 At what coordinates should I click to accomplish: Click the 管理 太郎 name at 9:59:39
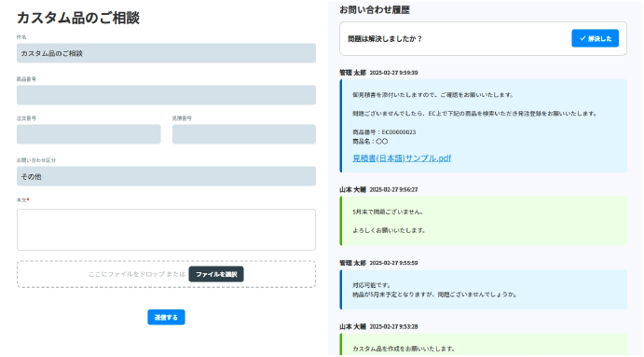tap(352, 73)
